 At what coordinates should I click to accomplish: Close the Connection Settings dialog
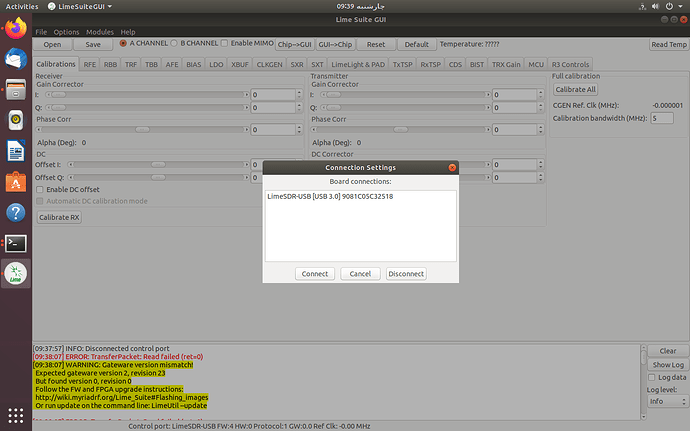click(452, 168)
